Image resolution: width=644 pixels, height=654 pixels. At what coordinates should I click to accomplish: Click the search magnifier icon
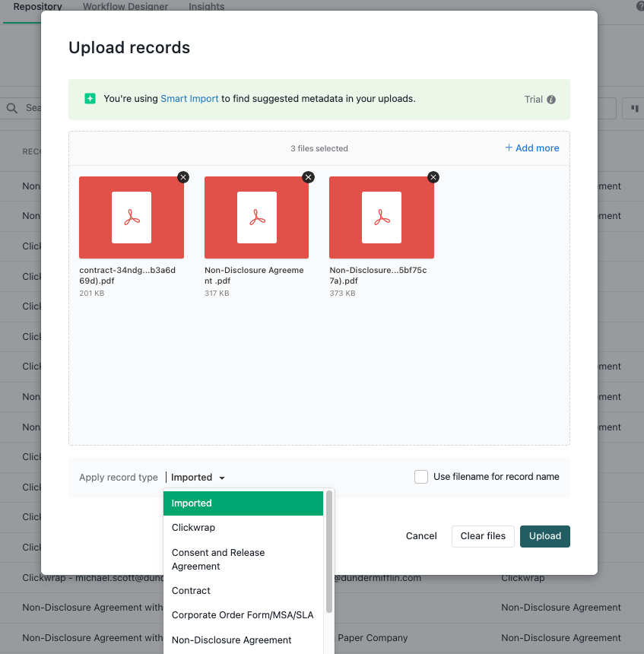click(x=12, y=108)
